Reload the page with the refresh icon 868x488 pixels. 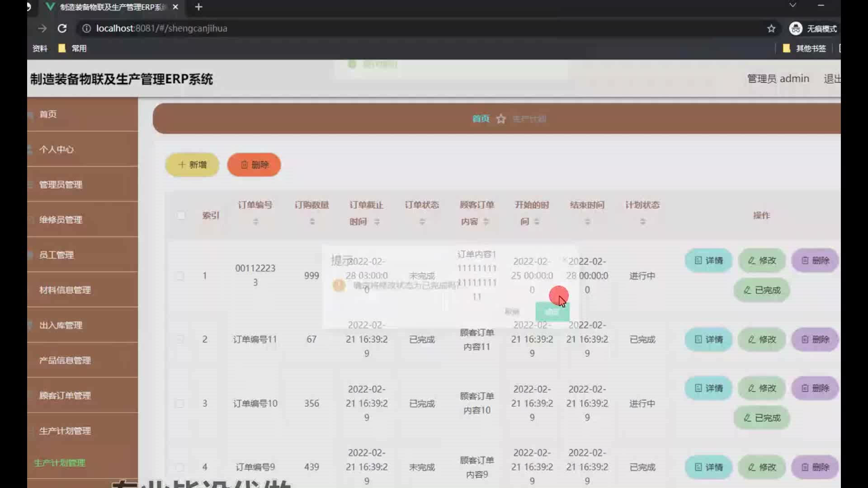62,28
